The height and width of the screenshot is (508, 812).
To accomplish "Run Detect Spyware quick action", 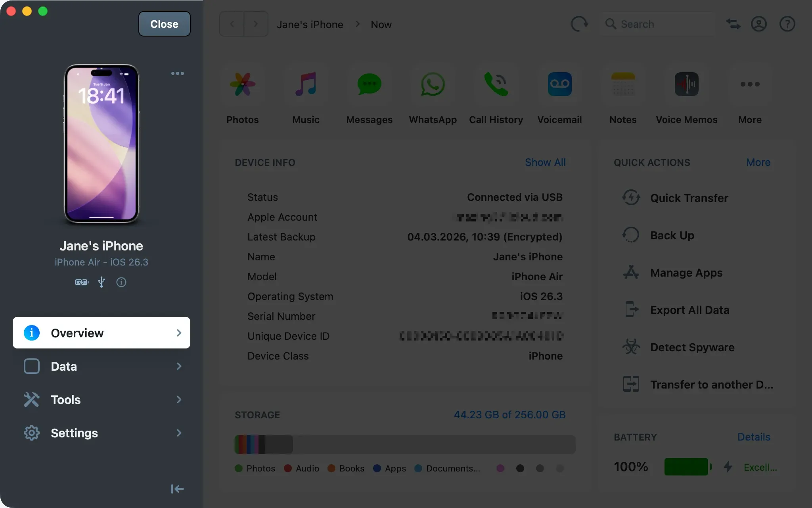I will point(691,347).
